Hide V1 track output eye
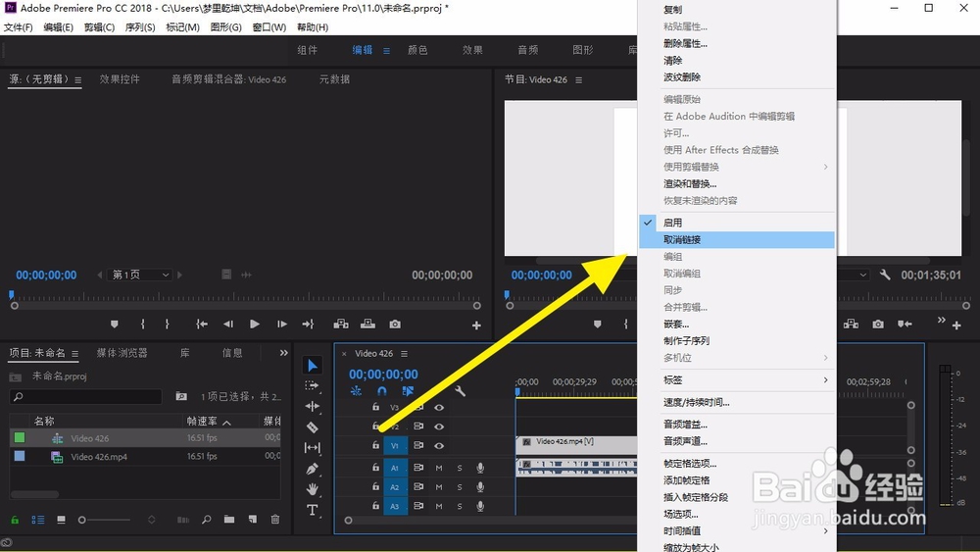 439,446
